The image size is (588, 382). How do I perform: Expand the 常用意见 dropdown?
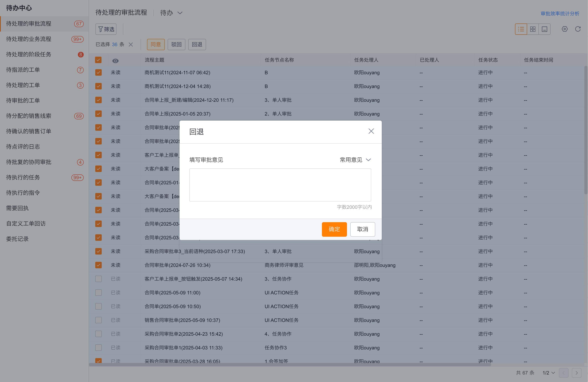tap(355, 160)
